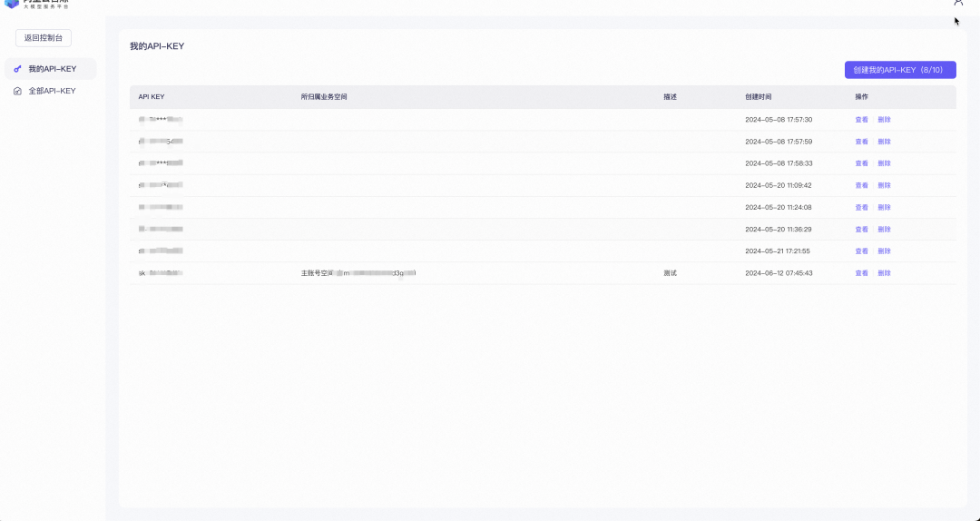Delete key created 2024-05-20 11:36:29
The width and height of the screenshot is (980, 521).
click(884, 229)
